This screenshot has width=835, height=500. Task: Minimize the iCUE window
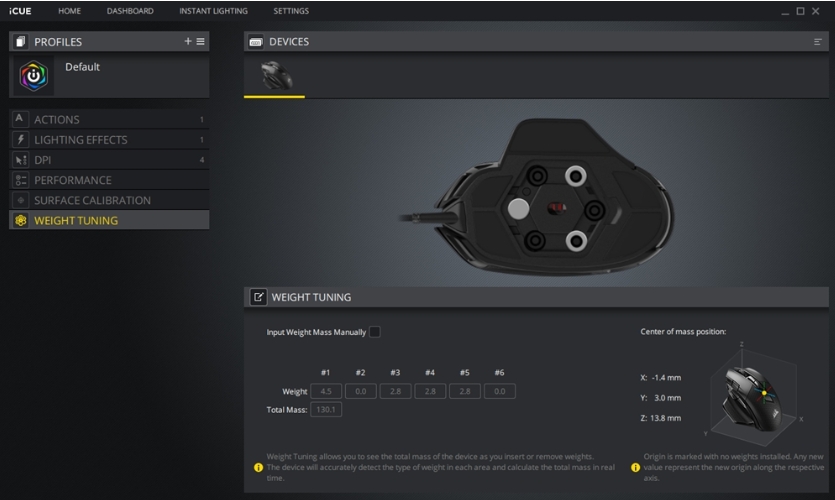point(784,11)
